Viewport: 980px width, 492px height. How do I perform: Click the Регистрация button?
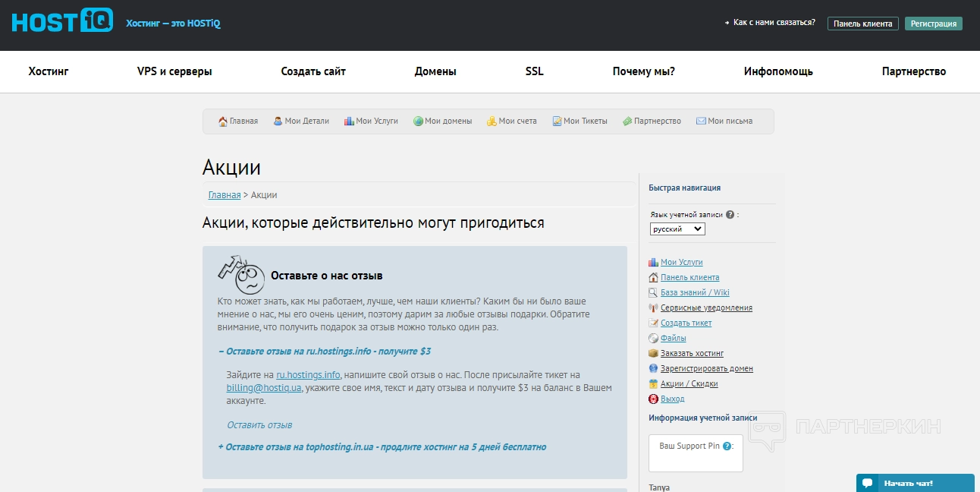(x=933, y=24)
